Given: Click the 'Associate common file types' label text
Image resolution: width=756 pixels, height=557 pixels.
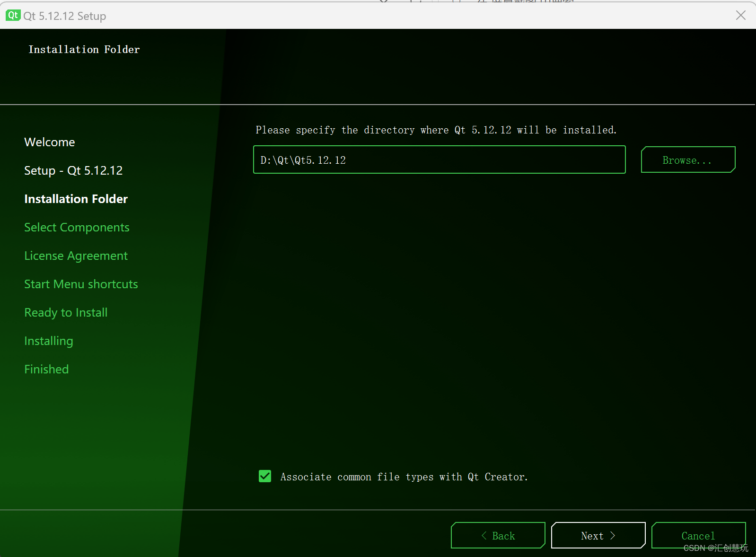Looking at the screenshot, I should 404,477.
